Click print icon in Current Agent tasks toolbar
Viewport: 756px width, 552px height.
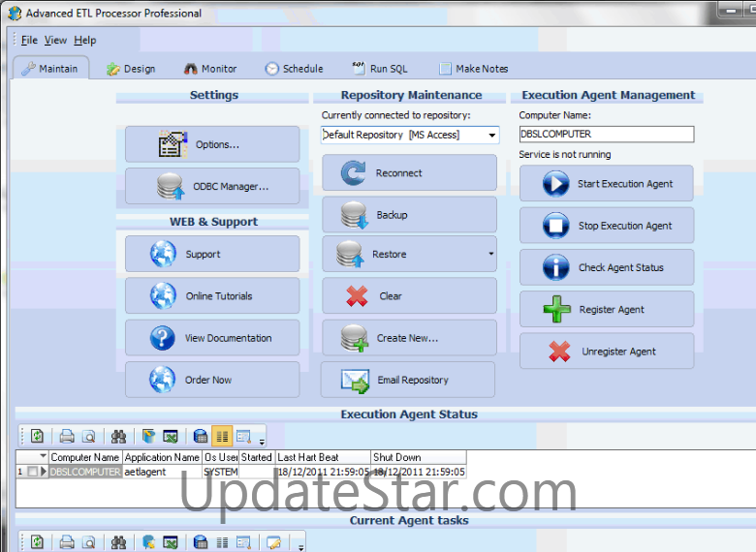pos(67,542)
